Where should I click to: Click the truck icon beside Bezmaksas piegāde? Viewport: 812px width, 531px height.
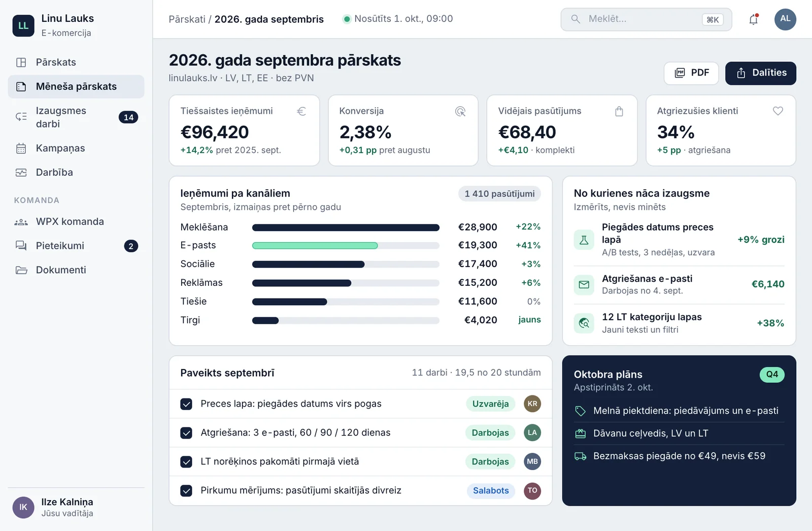point(580,456)
